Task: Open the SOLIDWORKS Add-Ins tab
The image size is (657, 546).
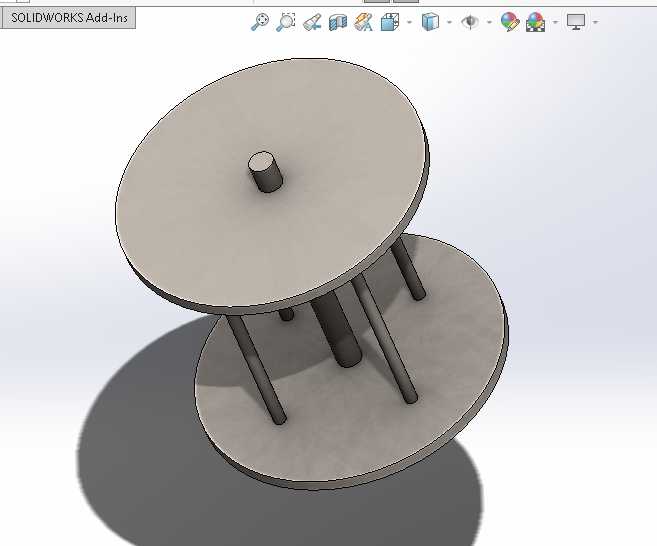Action: 68,18
